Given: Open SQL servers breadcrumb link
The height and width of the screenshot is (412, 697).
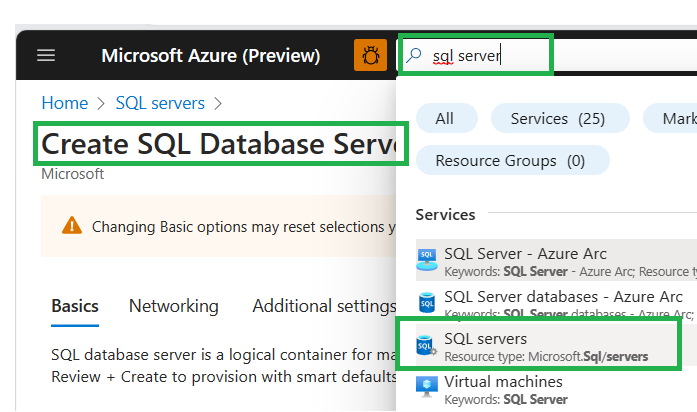Looking at the screenshot, I should [x=160, y=103].
